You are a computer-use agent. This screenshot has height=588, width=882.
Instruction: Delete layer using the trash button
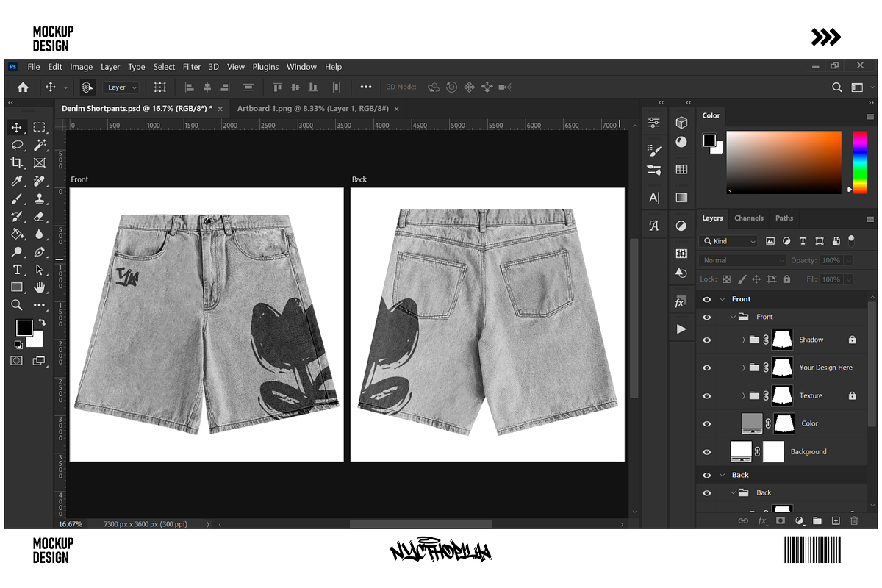854,520
